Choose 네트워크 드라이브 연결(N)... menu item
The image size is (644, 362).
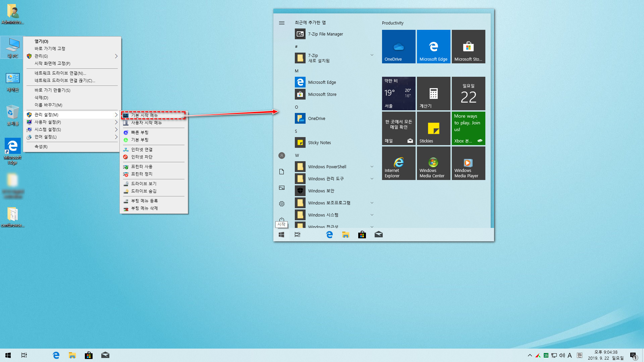click(x=72, y=73)
